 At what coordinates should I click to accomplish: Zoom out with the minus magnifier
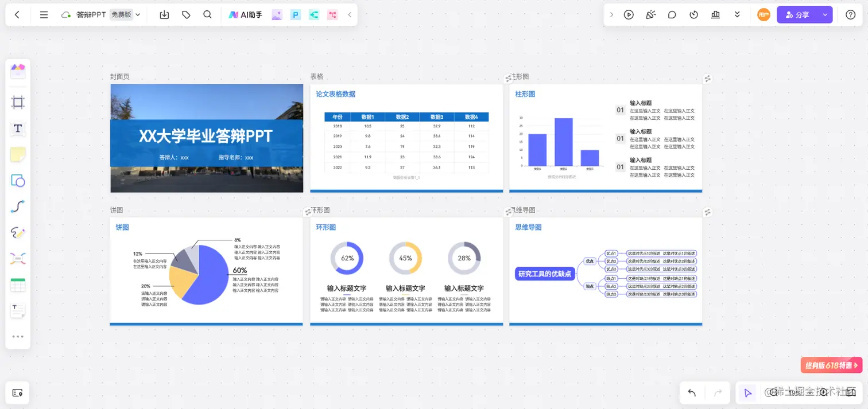[x=773, y=392]
